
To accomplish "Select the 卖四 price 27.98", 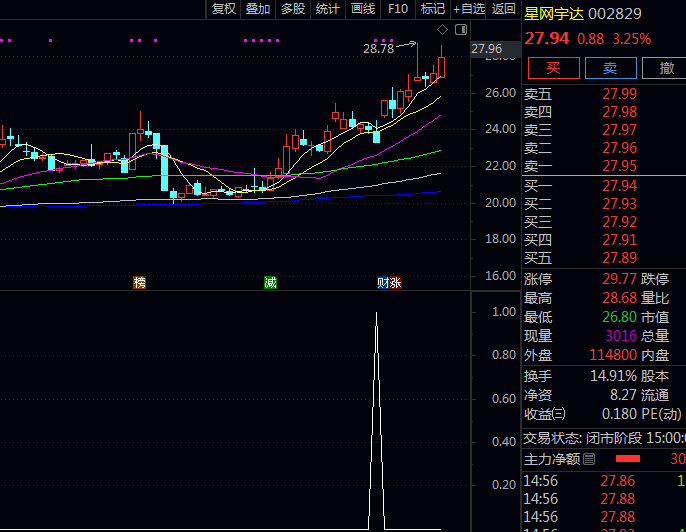I will click(620, 112).
